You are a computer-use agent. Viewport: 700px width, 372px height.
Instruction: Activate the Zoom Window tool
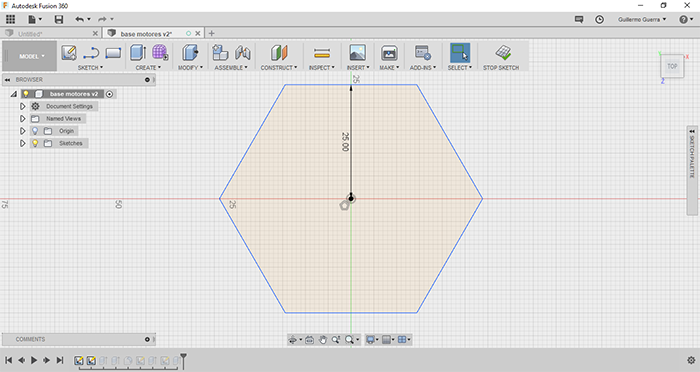(x=336, y=340)
